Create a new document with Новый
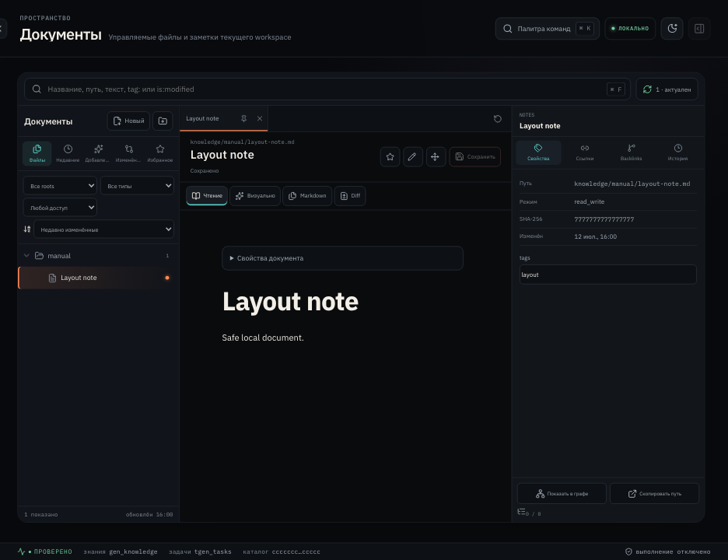The height and width of the screenshot is (560, 728). click(x=128, y=121)
